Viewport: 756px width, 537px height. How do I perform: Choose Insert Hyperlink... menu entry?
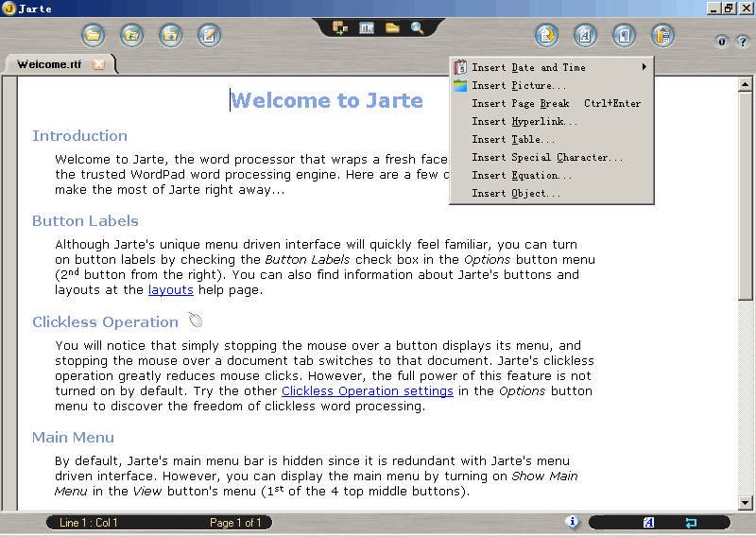pos(552,121)
